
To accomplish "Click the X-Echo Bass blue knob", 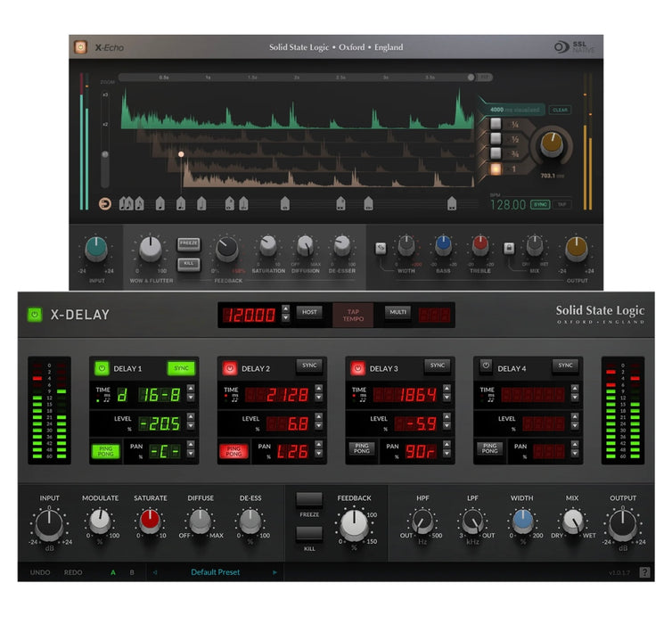I will click(443, 245).
